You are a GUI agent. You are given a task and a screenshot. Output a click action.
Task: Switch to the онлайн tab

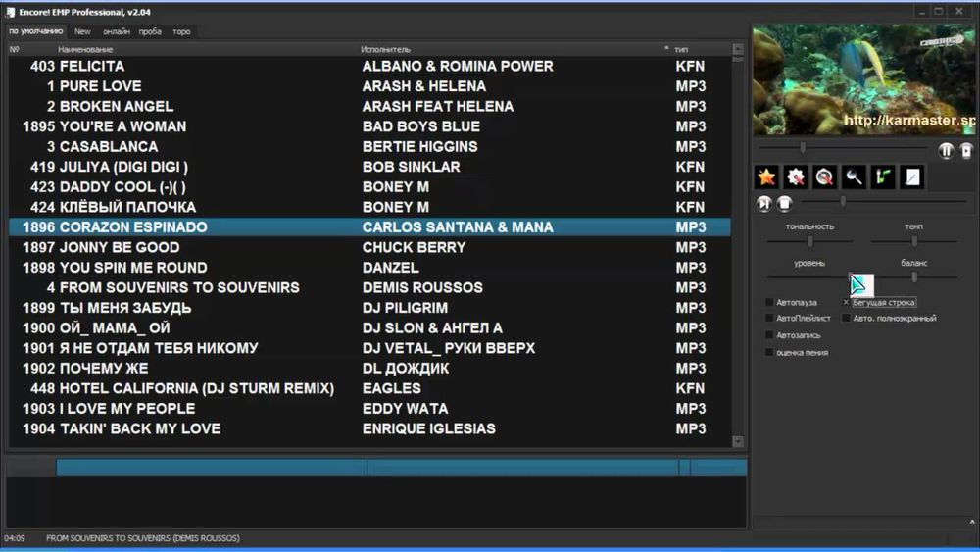click(x=117, y=31)
